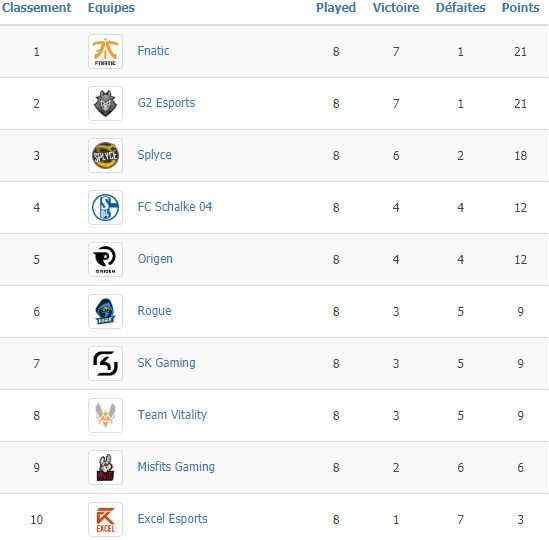This screenshot has width=549, height=540.
Task: Click the Played column header
Action: 336,8
